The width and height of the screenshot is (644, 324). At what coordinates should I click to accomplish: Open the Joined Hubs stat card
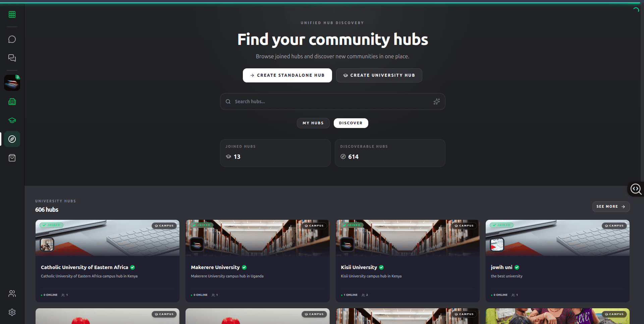275,153
